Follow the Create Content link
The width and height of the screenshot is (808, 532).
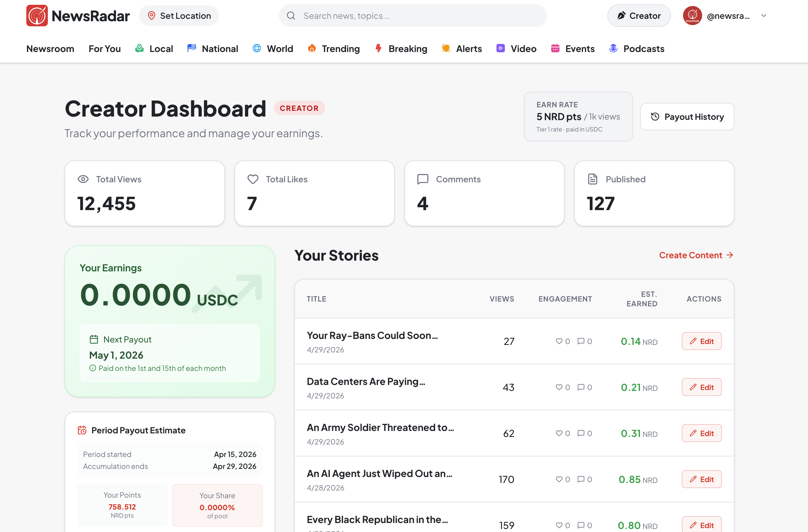point(696,255)
